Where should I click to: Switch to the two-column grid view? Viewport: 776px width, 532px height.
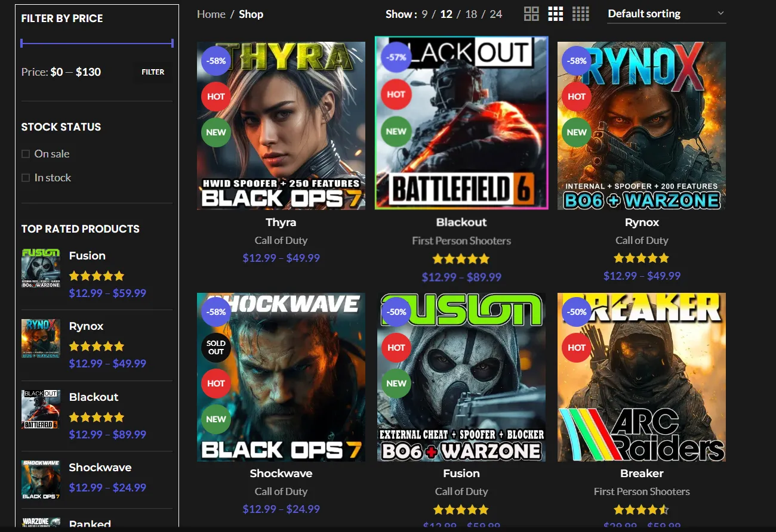pos(531,14)
